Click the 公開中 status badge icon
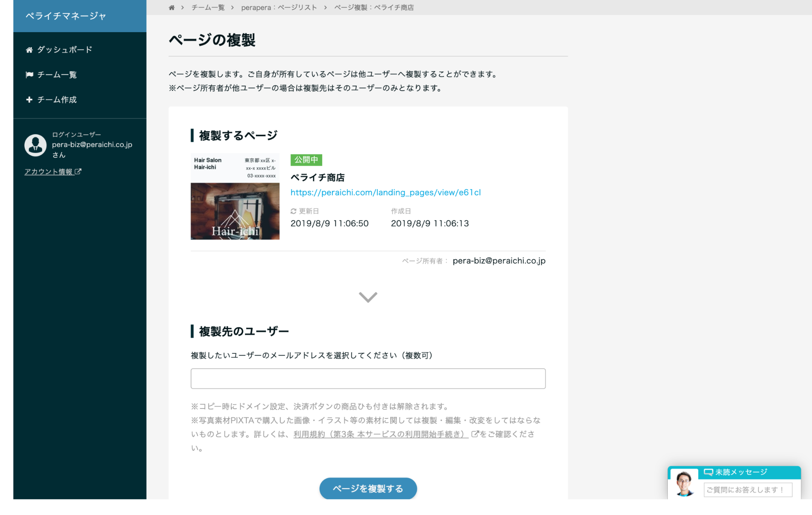812x515 pixels. [x=305, y=159]
